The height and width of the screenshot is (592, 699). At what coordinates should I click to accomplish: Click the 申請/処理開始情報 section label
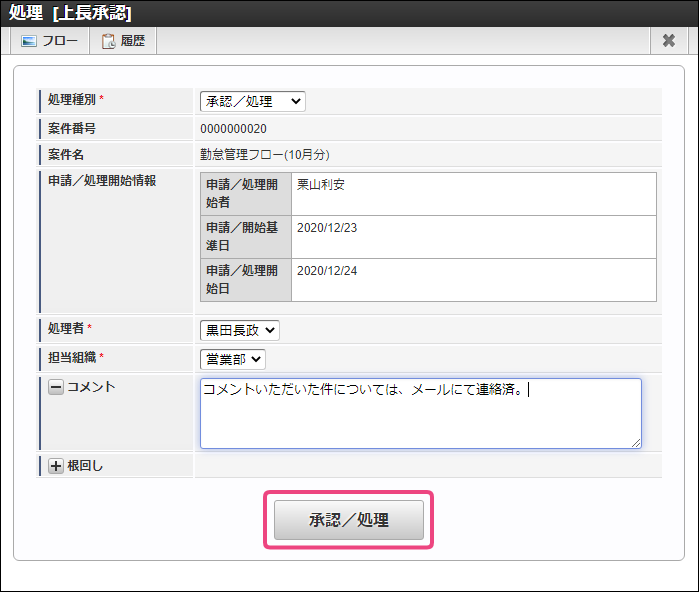click(x=101, y=180)
